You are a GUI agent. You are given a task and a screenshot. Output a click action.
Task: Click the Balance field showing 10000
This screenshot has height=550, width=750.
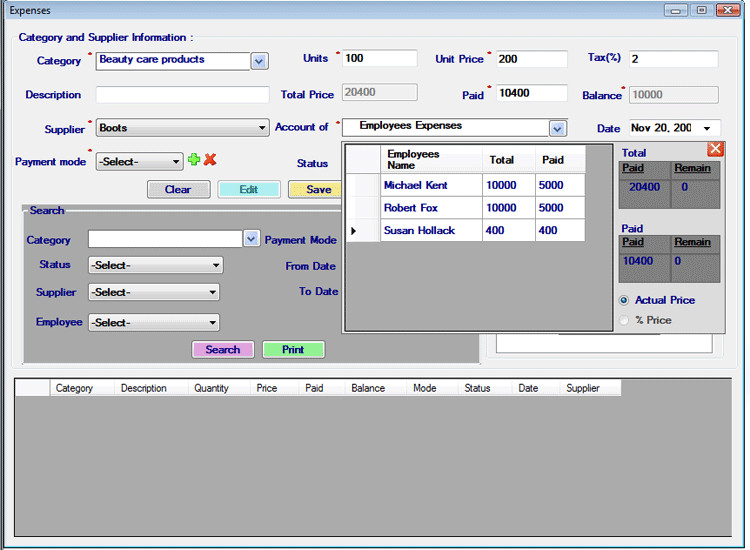pyautogui.click(x=673, y=95)
